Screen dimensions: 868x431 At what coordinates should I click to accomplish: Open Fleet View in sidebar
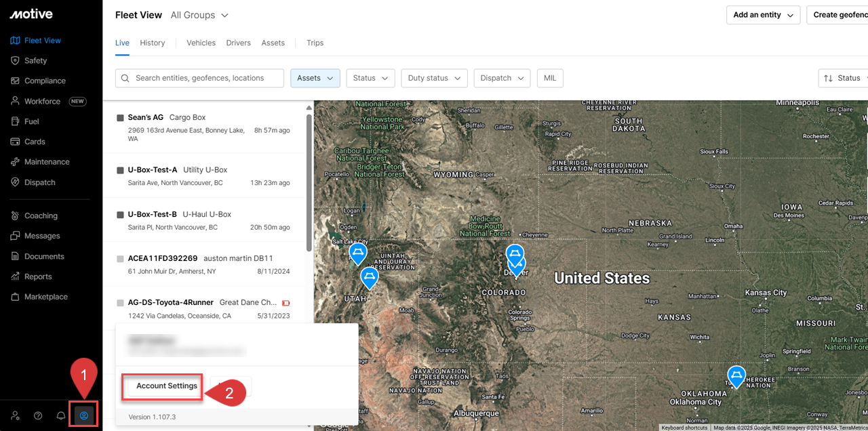[42, 40]
